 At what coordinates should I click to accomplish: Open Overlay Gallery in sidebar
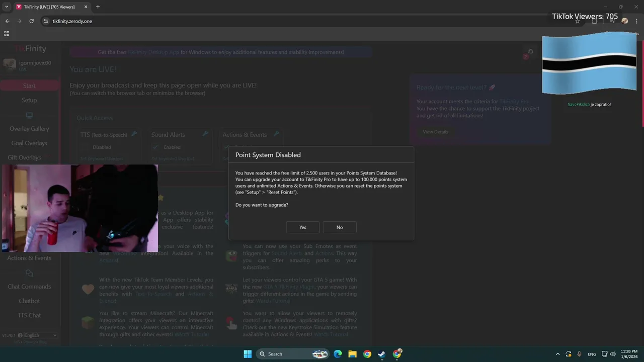click(x=29, y=129)
